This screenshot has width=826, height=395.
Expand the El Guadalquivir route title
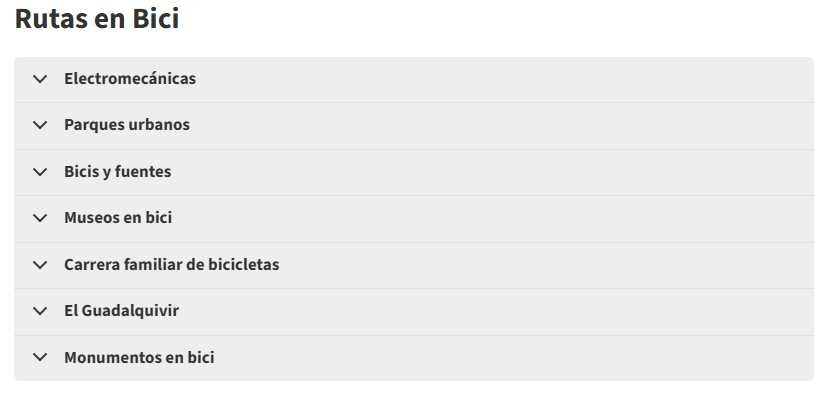pos(121,311)
